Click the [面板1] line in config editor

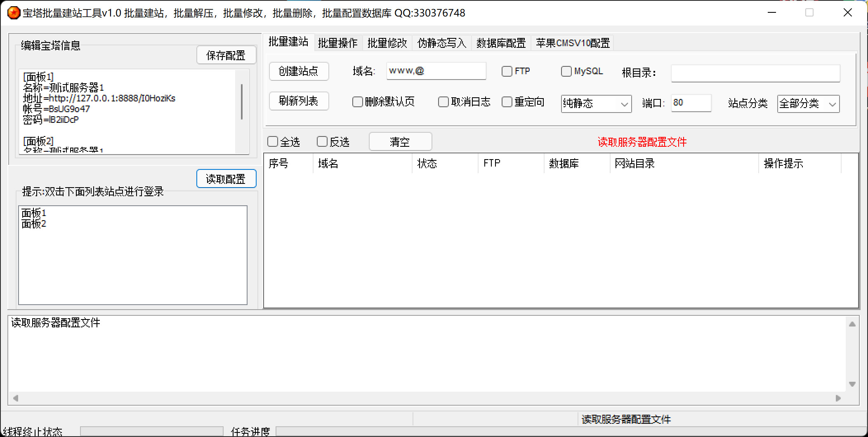[38, 77]
